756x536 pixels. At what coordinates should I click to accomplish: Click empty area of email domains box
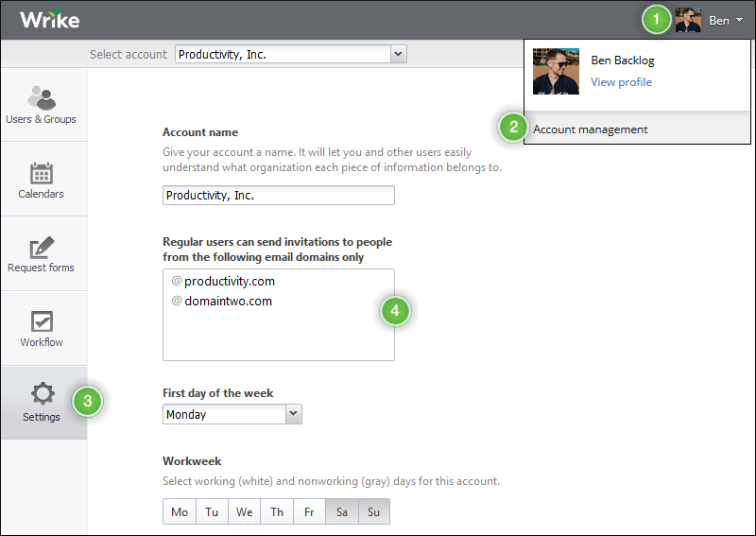tap(278, 336)
